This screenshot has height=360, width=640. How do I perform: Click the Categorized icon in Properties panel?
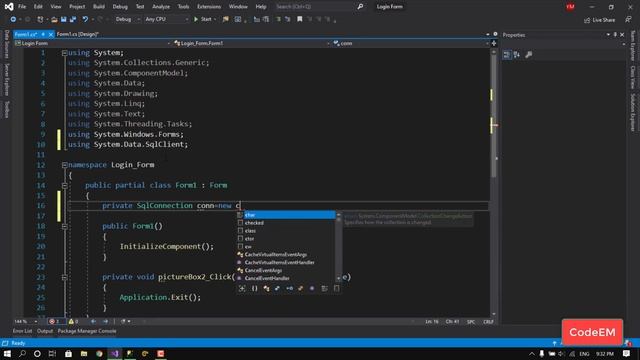[x=507, y=54]
